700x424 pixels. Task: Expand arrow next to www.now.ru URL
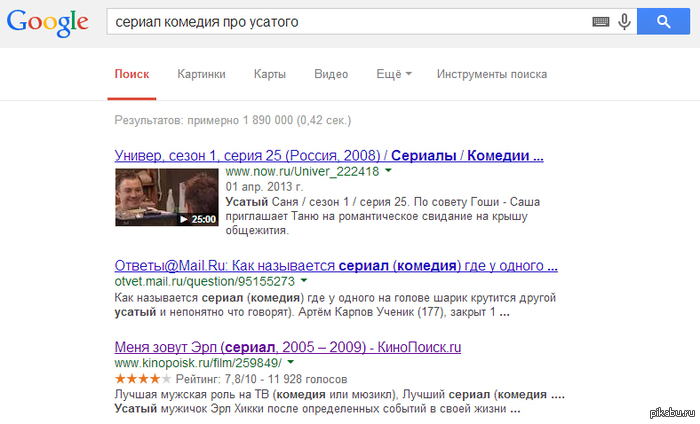[388, 170]
